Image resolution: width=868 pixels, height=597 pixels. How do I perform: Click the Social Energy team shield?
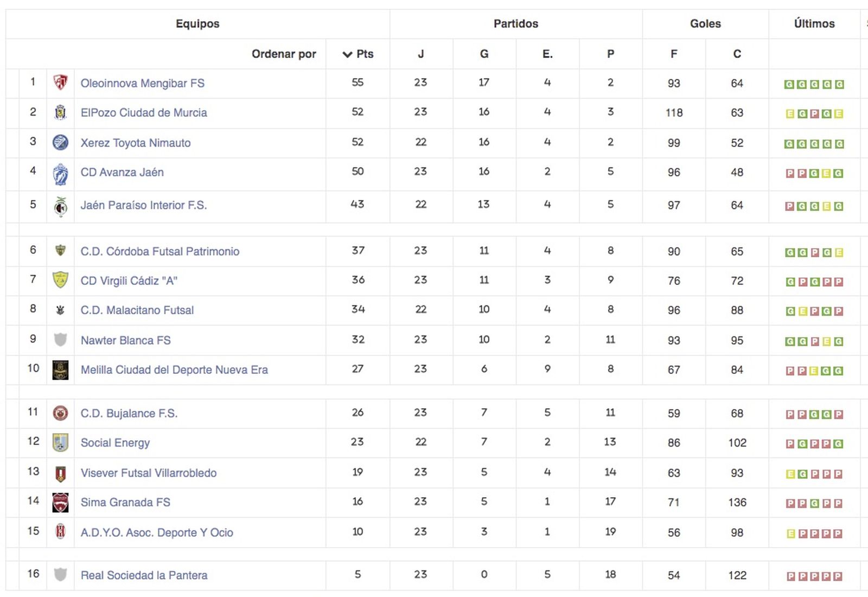pos(60,443)
